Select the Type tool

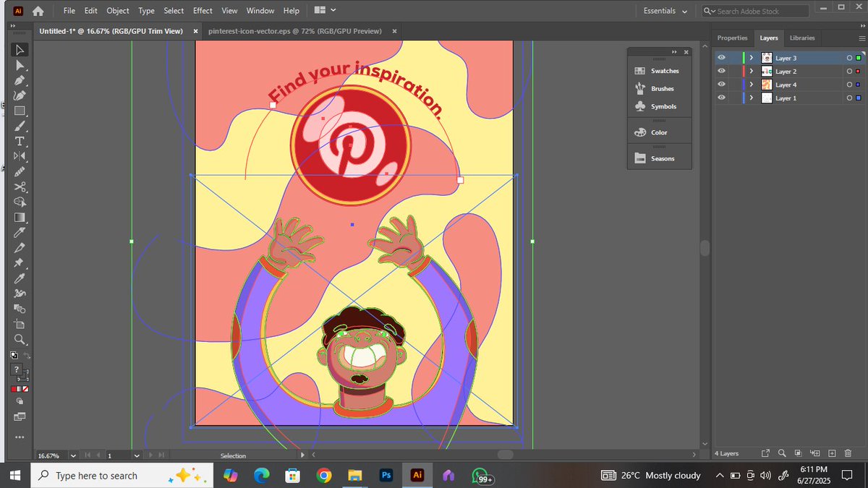(x=20, y=141)
